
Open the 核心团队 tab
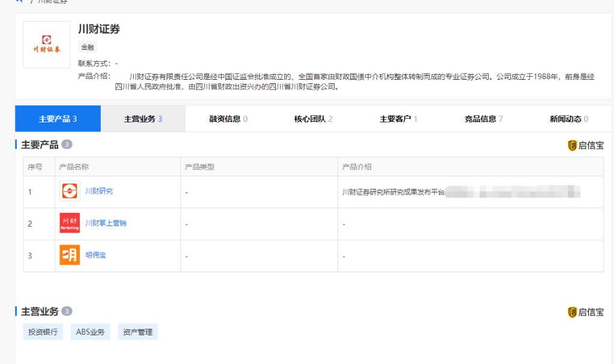313,119
